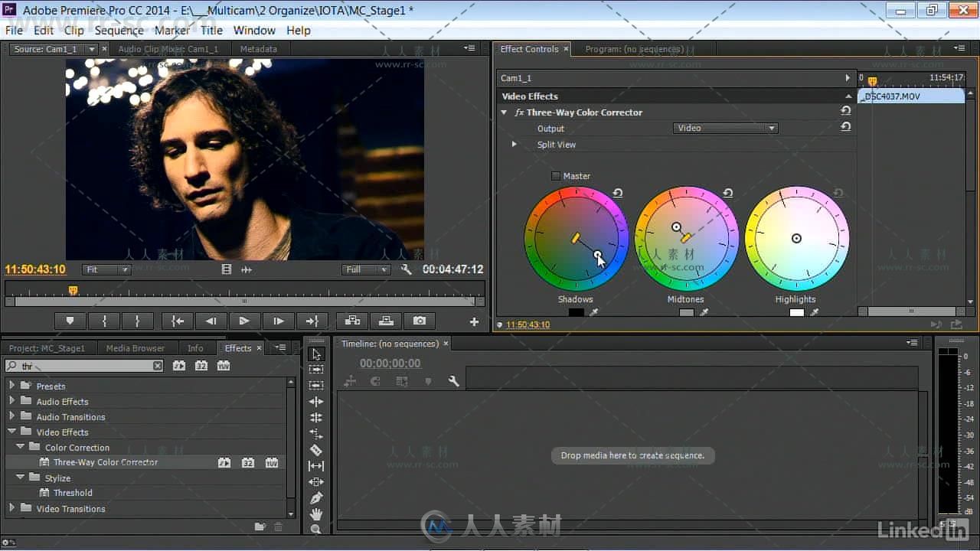Play the source clip

[244, 321]
